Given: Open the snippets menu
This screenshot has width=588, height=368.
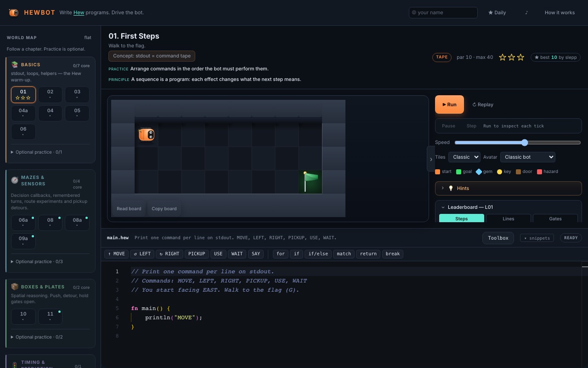Looking at the screenshot, I should pos(537,238).
